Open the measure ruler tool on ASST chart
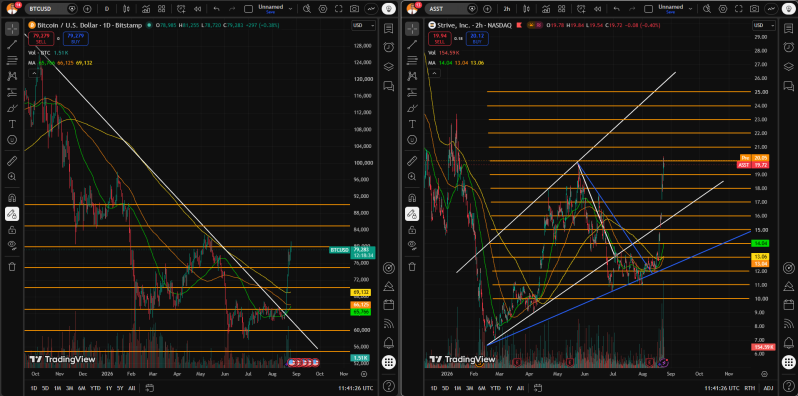798x396 pixels. pyautogui.click(x=412, y=162)
